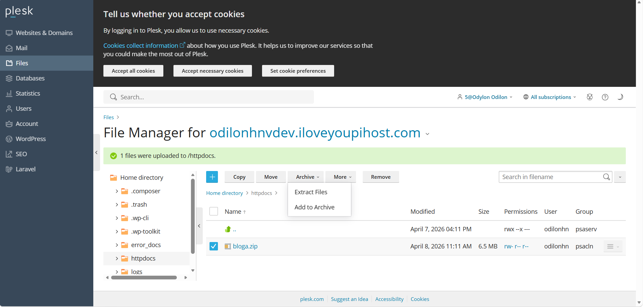Viewport: 644px width, 307px height.
Task: Open Laravel from the sidebar
Action: (x=25, y=169)
